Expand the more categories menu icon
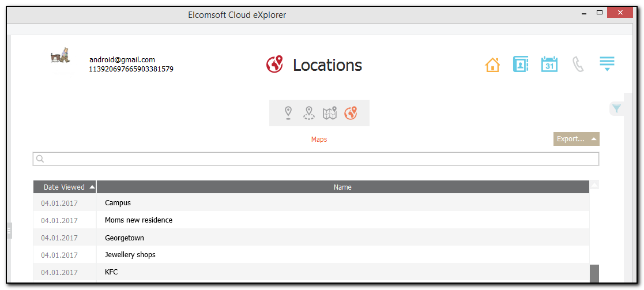The image size is (644, 290). pos(607,64)
